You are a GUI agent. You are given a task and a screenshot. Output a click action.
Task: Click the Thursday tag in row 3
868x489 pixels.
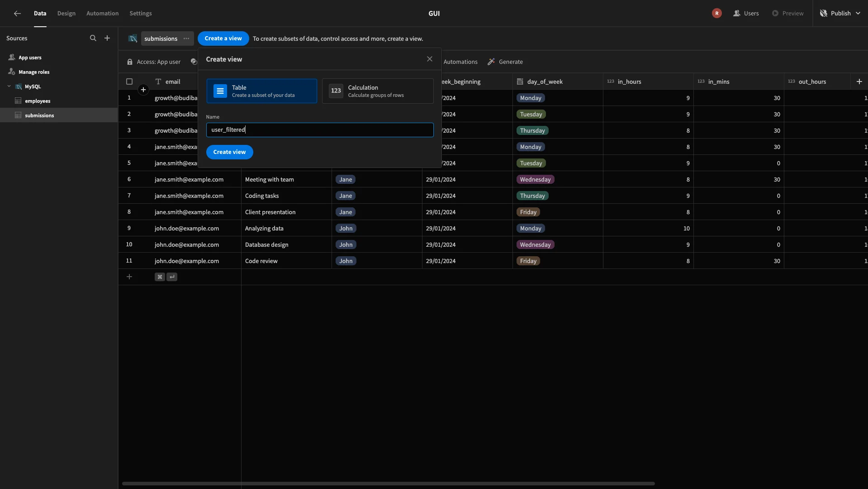[x=532, y=131]
